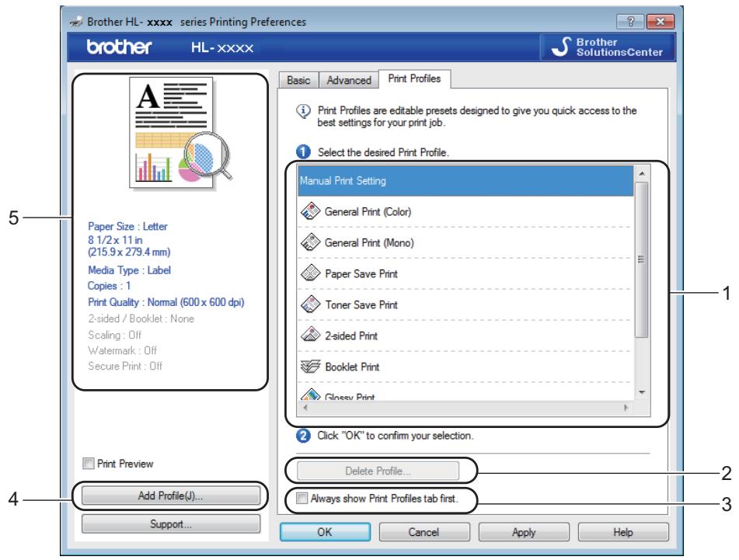Click horizontal scrollbar right arrow in profile list
Viewport: 739px width, 560px height.
pyautogui.click(x=626, y=408)
